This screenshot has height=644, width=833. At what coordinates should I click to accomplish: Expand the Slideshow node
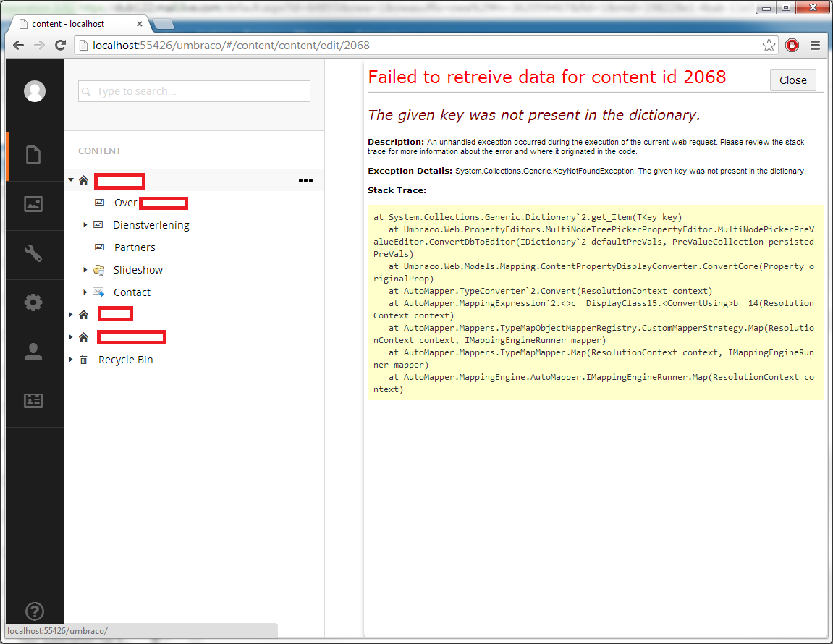pos(85,270)
